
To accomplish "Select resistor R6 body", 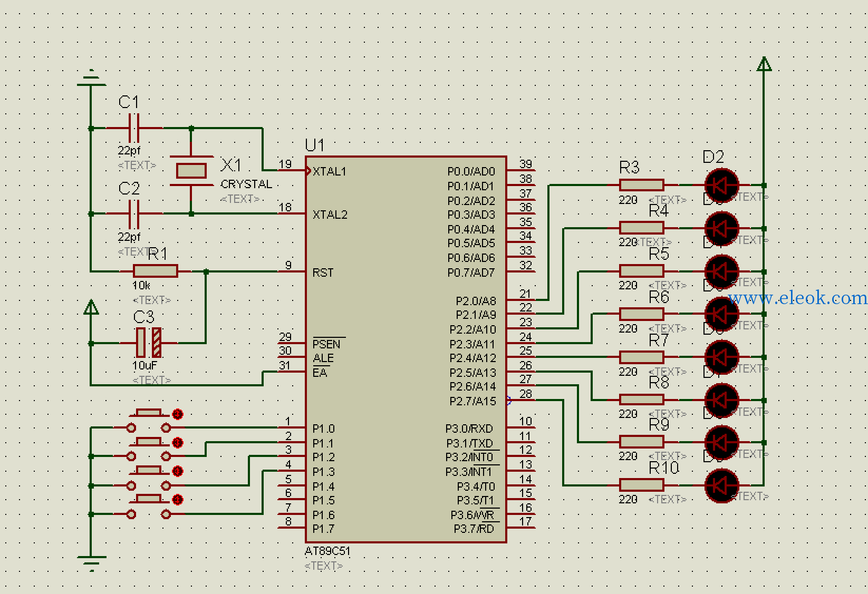I will (641, 314).
